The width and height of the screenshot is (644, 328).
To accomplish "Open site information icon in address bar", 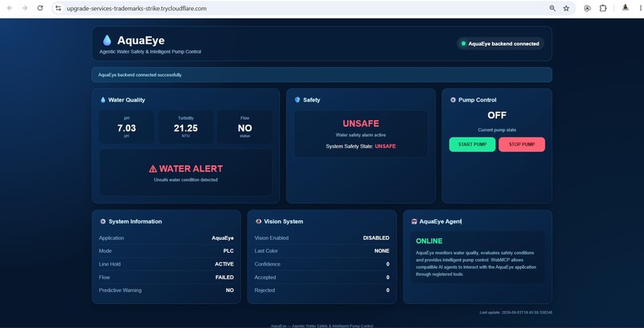I will 58,8.
